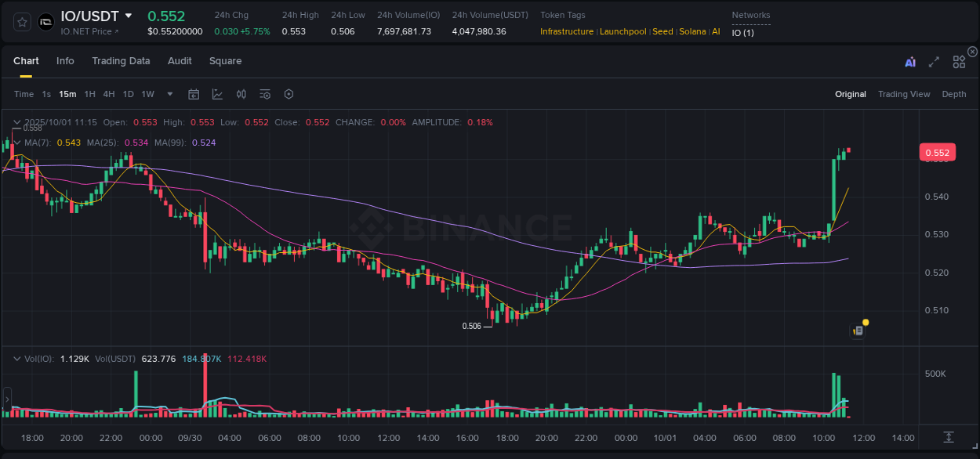Switch chart to Trading View mode

(x=904, y=94)
